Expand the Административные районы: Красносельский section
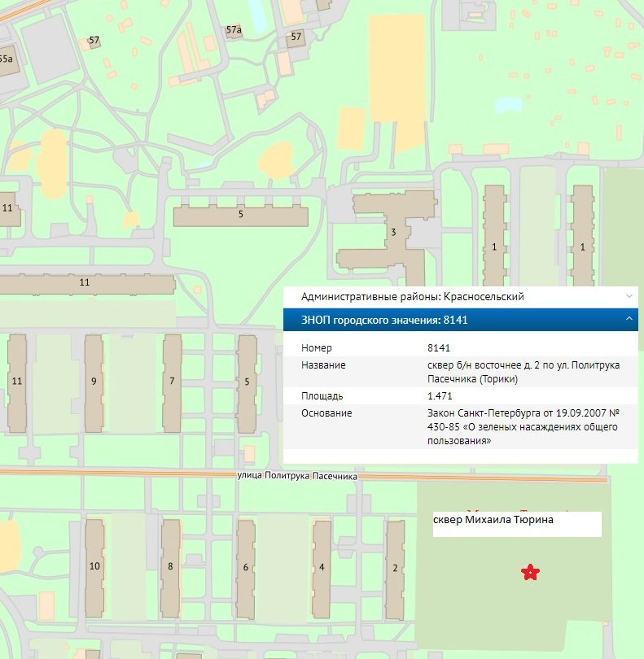The width and height of the screenshot is (644, 659). click(x=460, y=297)
